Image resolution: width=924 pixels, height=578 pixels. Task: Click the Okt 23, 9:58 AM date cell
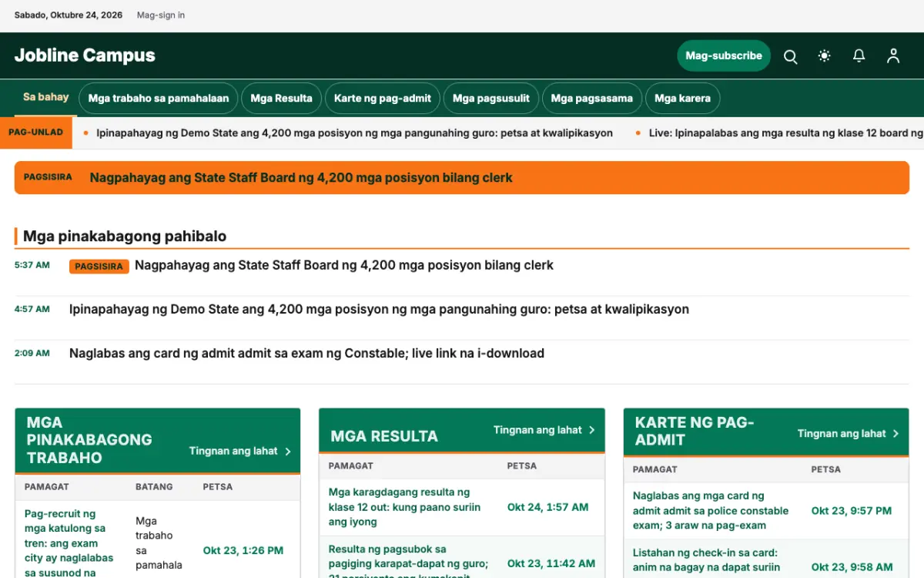click(x=852, y=567)
